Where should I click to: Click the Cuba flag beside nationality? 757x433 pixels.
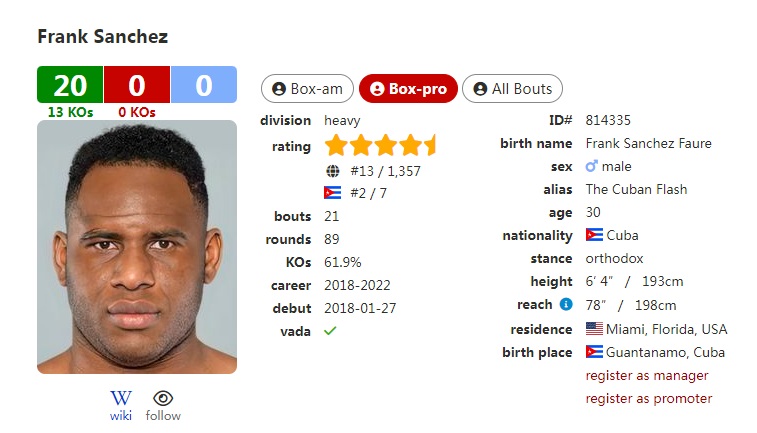coord(594,235)
